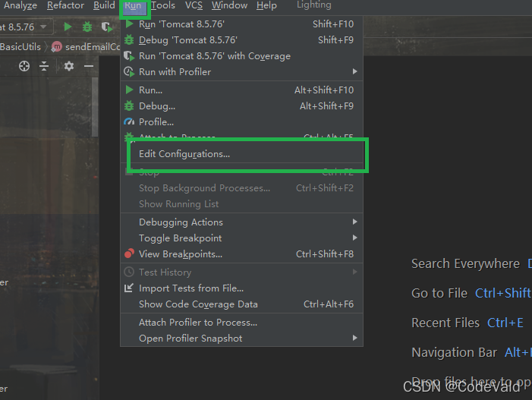
Task: Click the Recent Files hint text
Action: (445, 323)
